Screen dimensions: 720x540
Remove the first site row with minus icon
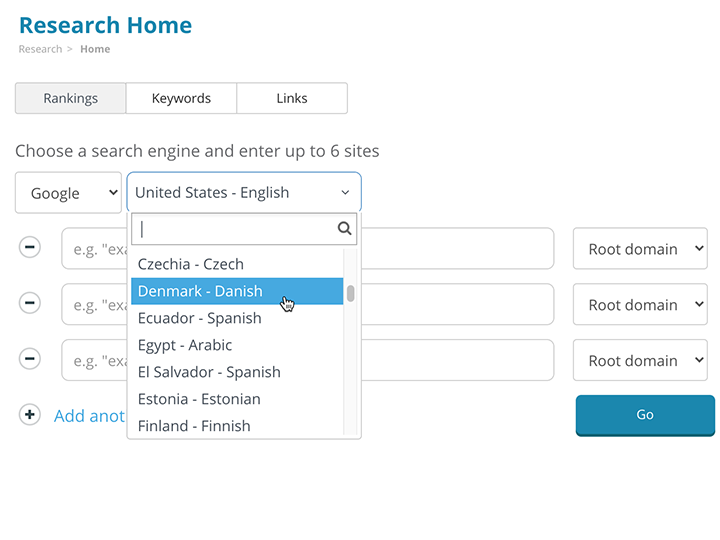coord(30,247)
